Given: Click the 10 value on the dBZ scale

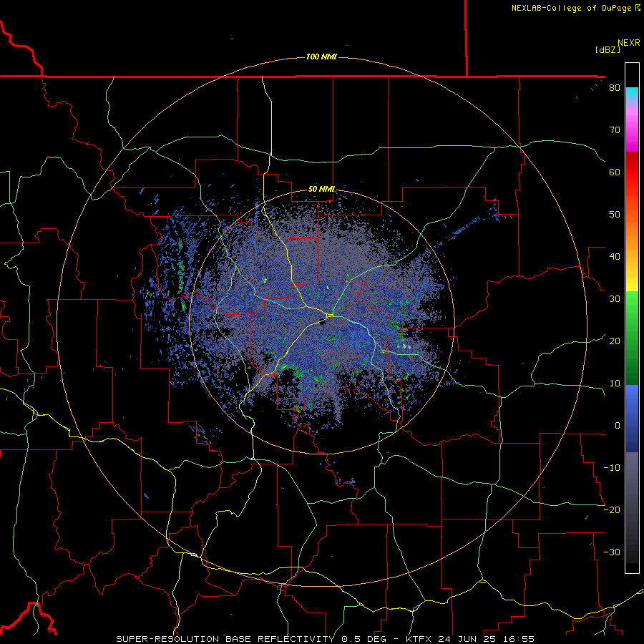Looking at the screenshot, I should pos(615,384).
